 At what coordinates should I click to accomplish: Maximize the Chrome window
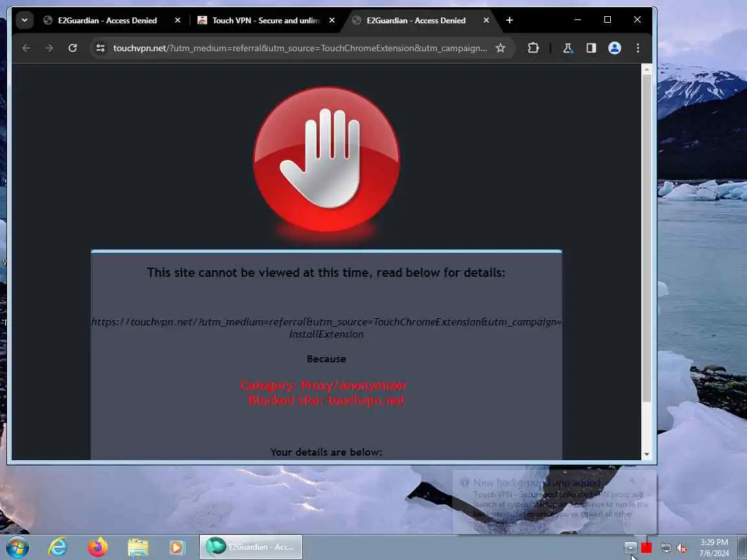pyautogui.click(x=608, y=19)
